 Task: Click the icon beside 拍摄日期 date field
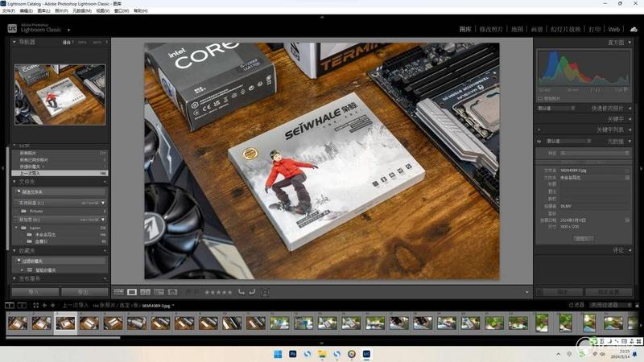[x=627, y=220]
